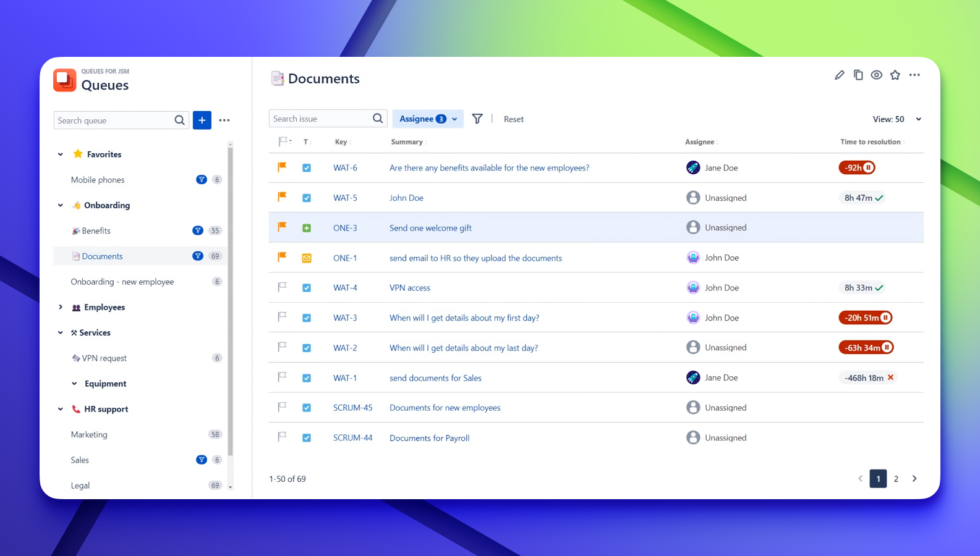Click the filter badge on Mobile phones queue
This screenshot has width=980, height=556.
pyautogui.click(x=202, y=180)
